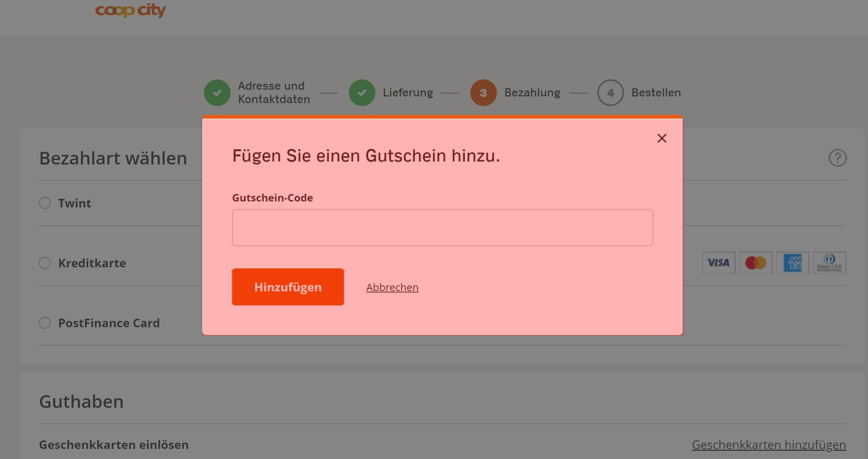868x459 pixels.
Task: Click the Bezahlart wählen heading
Action: tap(113, 158)
